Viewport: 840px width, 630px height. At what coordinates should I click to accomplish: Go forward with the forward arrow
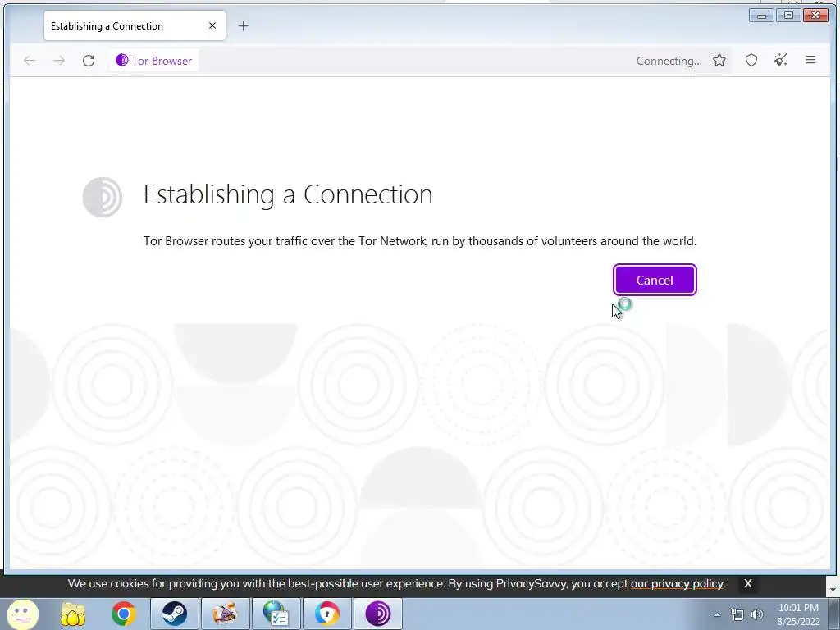pyautogui.click(x=59, y=61)
